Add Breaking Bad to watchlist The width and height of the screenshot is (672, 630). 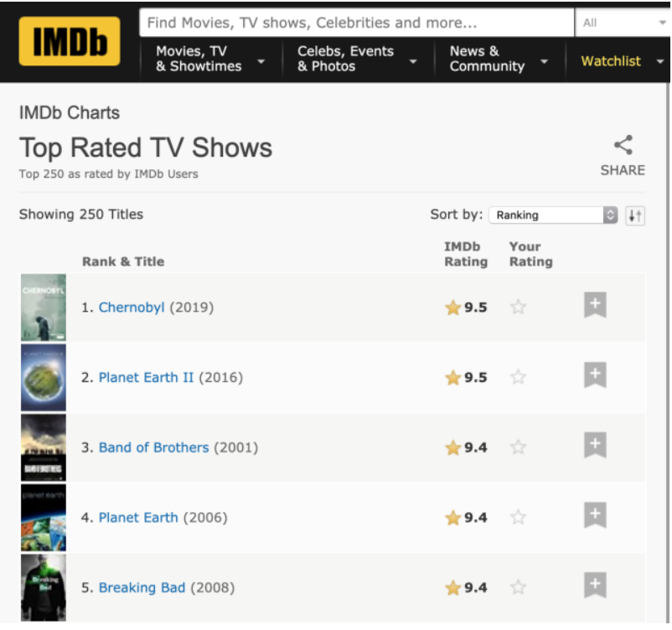(595, 586)
